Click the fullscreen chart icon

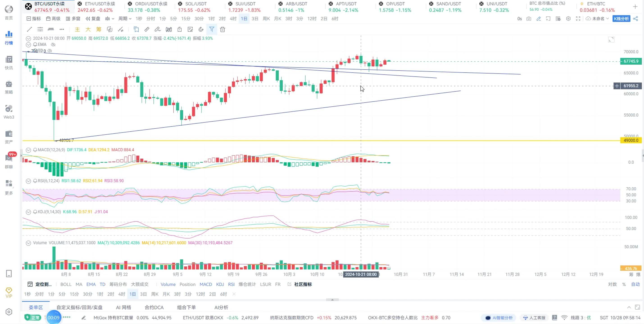(578, 19)
